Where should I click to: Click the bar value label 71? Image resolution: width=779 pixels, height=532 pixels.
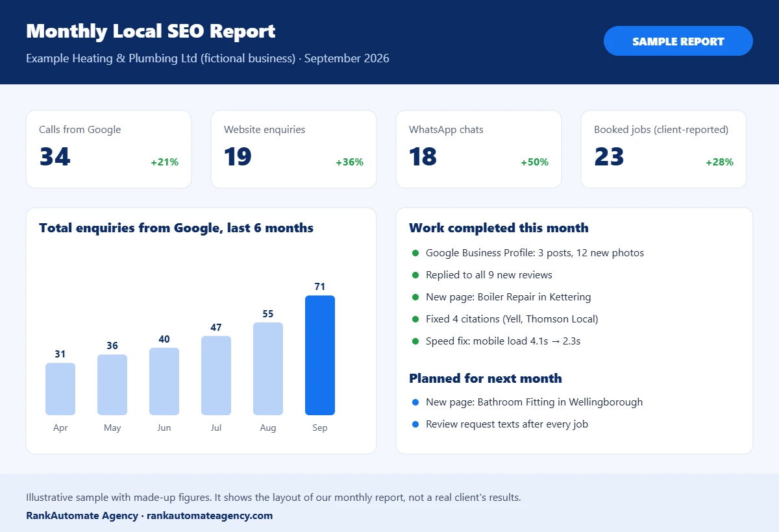pyautogui.click(x=320, y=287)
